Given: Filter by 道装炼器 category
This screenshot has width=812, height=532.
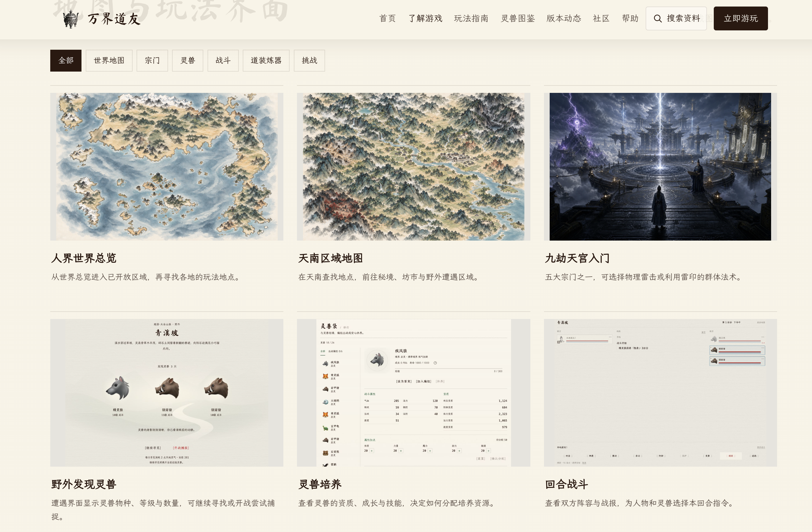Looking at the screenshot, I should point(266,61).
